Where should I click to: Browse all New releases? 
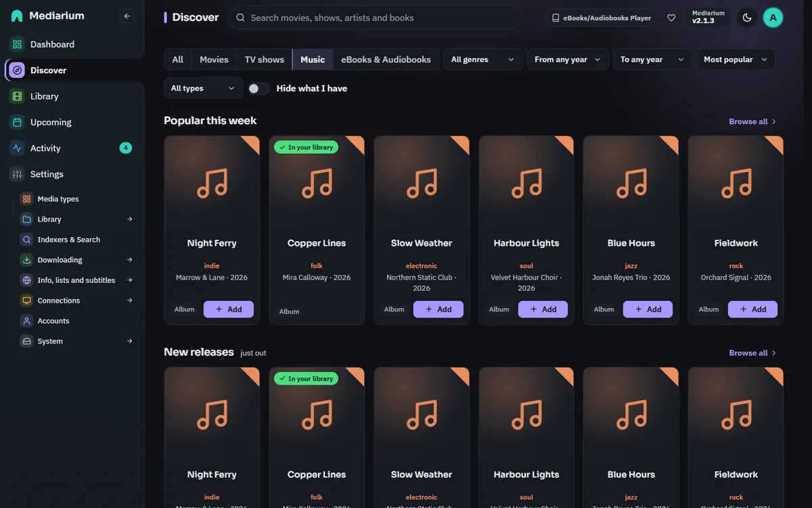click(752, 354)
